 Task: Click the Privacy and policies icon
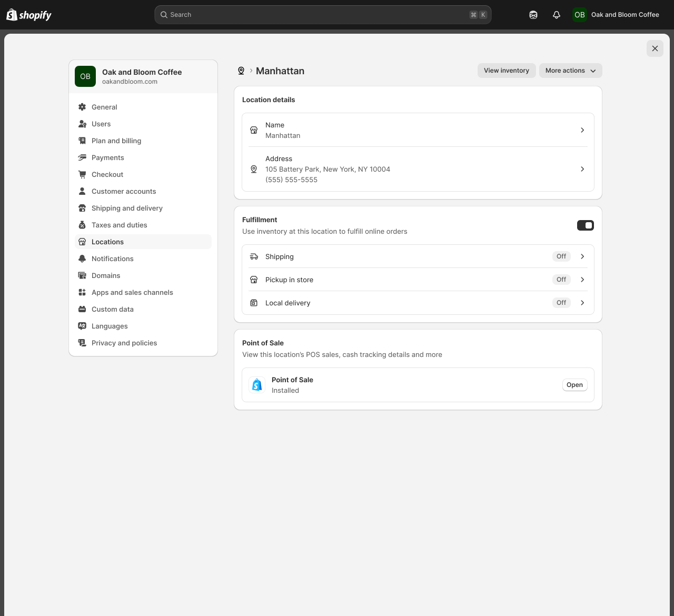click(x=82, y=343)
